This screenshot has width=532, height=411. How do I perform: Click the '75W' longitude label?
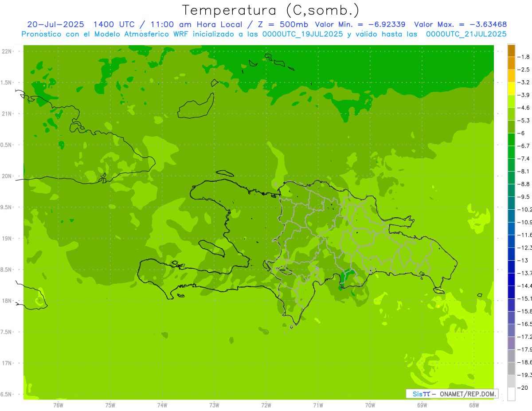point(110,405)
